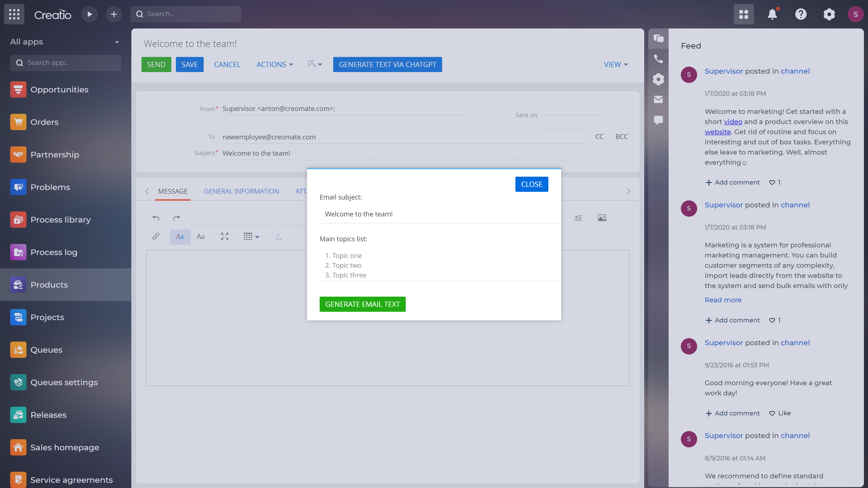Screen dimensions: 868x488
Task: Open the notifications bell
Action: 772,14
